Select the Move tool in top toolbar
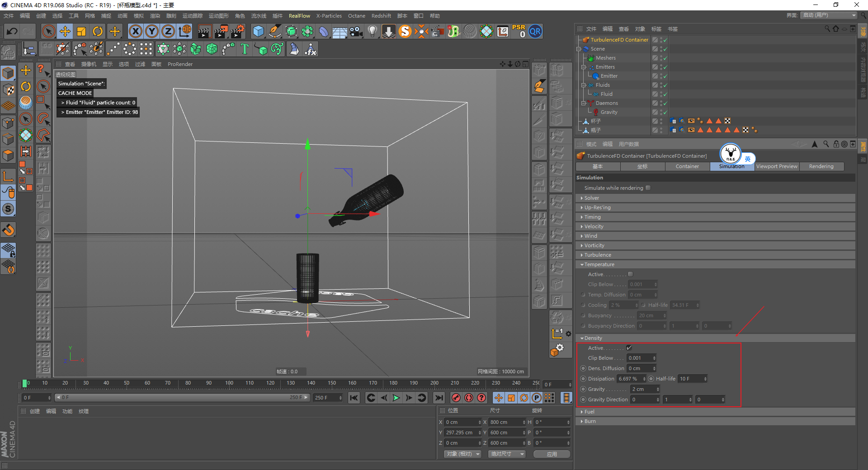 click(65, 31)
